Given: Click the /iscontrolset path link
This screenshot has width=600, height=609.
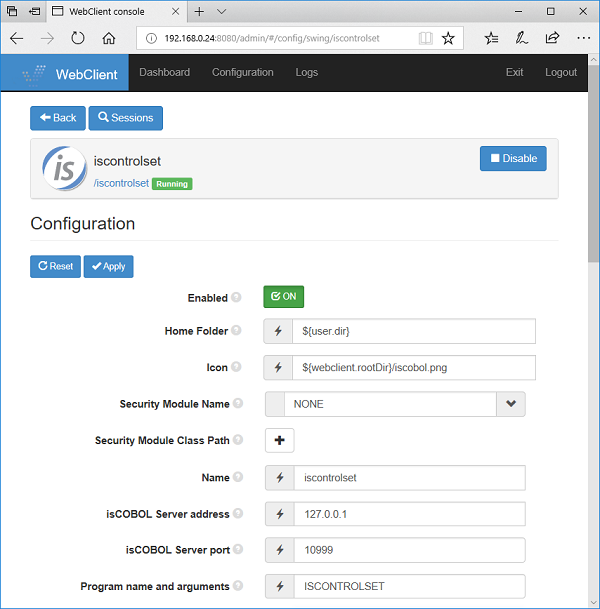Looking at the screenshot, I should click(x=121, y=184).
